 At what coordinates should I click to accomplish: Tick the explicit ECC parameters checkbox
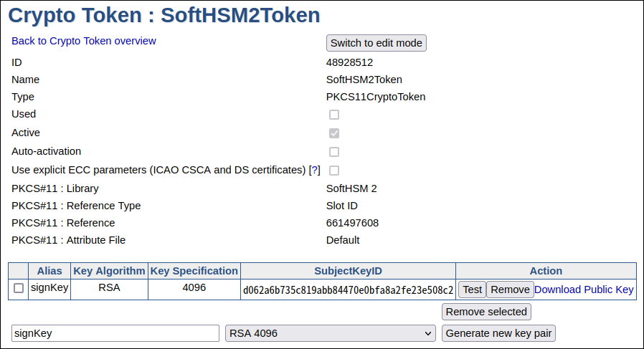click(x=334, y=171)
